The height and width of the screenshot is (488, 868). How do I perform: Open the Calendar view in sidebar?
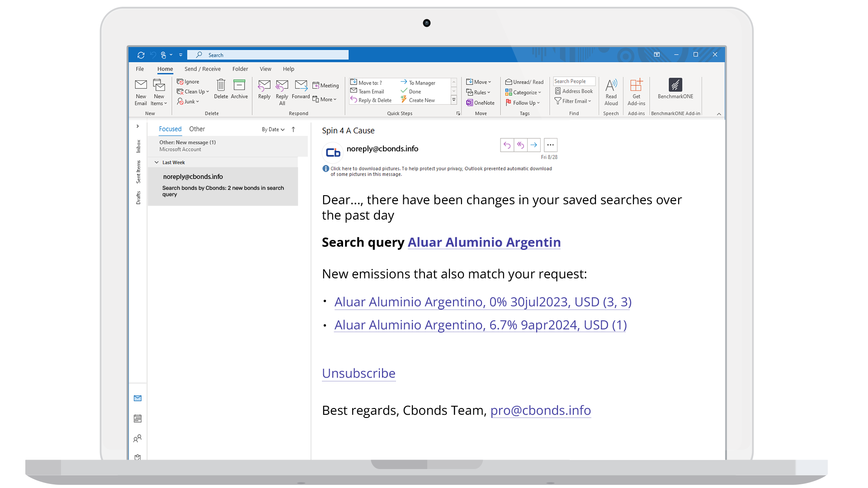click(x=137, y=418)
